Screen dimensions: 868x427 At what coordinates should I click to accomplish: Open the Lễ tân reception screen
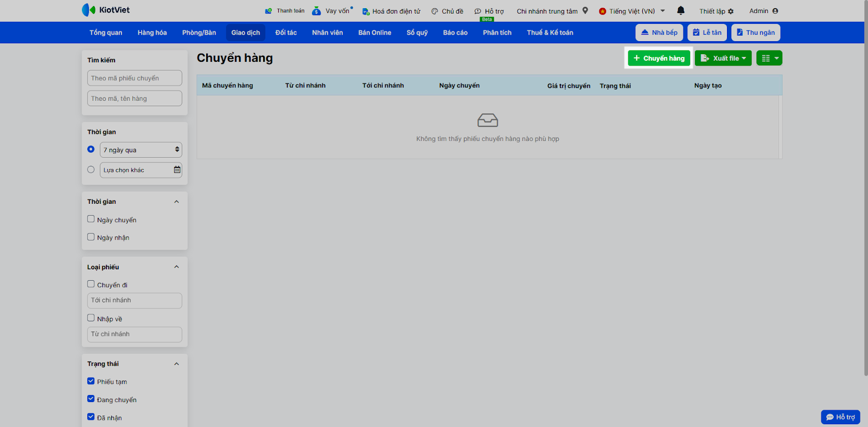[707, 33]
